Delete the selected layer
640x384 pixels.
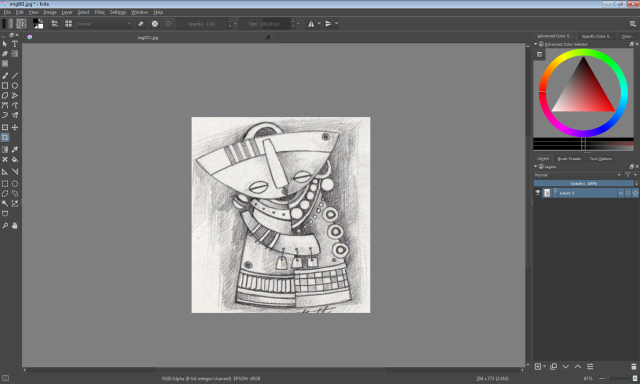(x=633, y=366)
